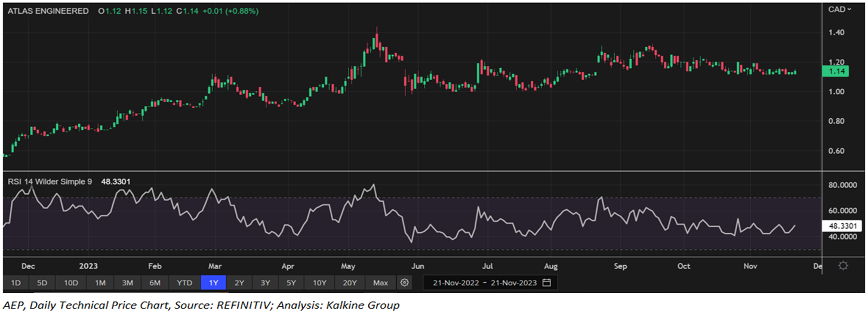868x314 pixels.
Task: Open the 21-Nov-2022 – 21-Nov-2023 date field
Action: point(490,282)
